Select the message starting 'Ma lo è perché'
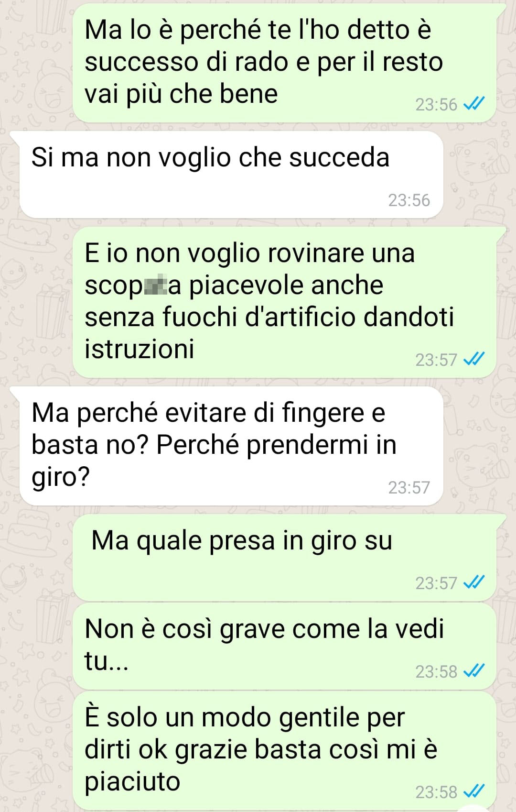The image size is (516, 812). tap(284, 63)
